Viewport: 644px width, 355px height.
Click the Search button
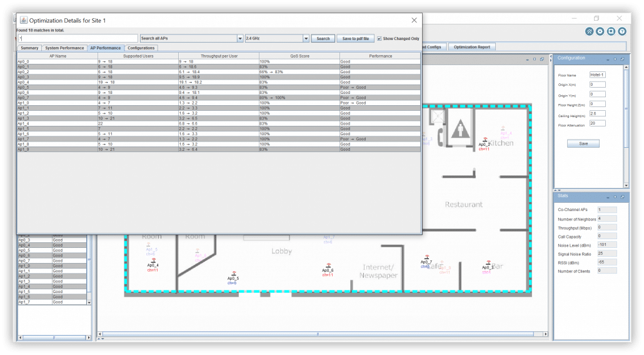pos(323,38)
